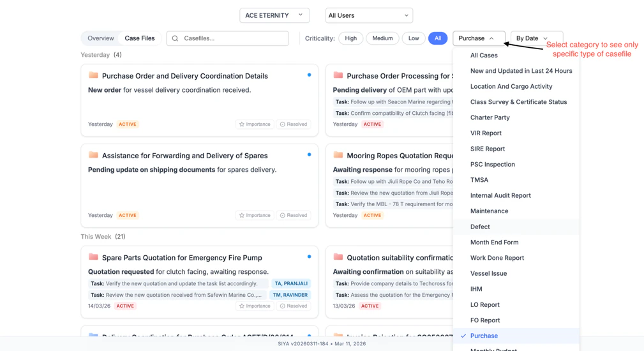The width and height of the screenshot is (644, 351).
Task: Select VIR Report category
Action: pyautogui.click(x=516, y=133)
